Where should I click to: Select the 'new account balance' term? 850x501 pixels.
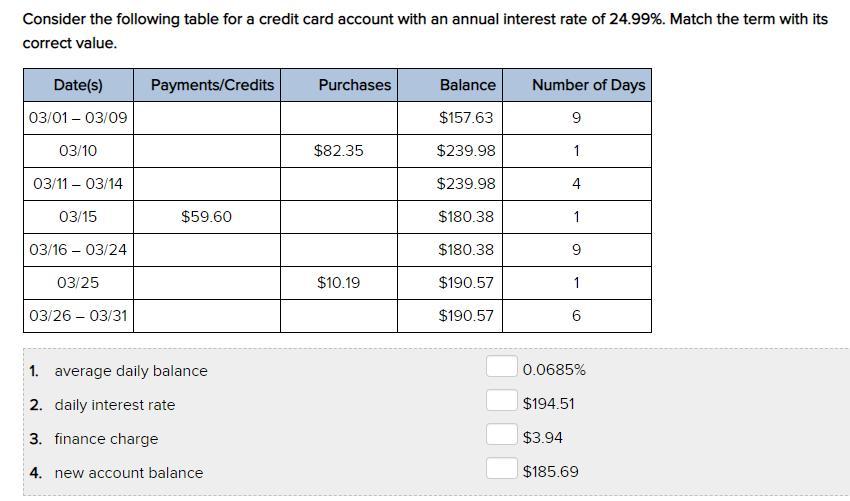128,473
